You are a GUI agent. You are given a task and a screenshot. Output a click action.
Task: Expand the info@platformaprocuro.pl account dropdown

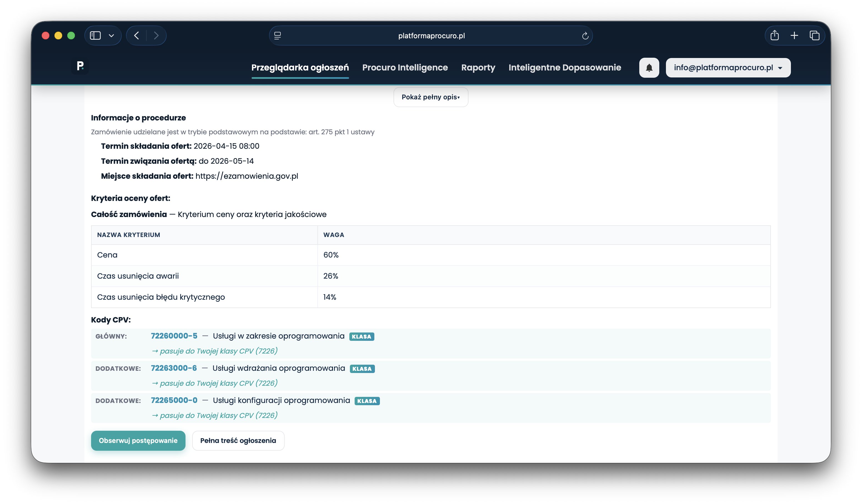(728, 68)
